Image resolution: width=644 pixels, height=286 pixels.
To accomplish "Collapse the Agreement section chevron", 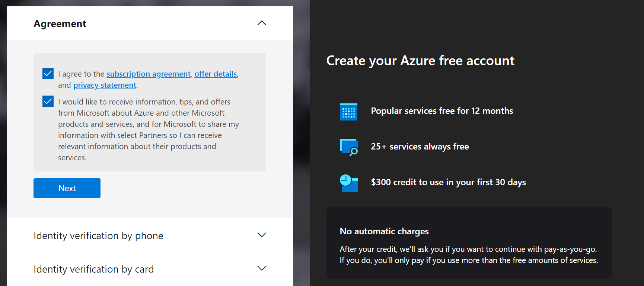I will click(262, 23).
